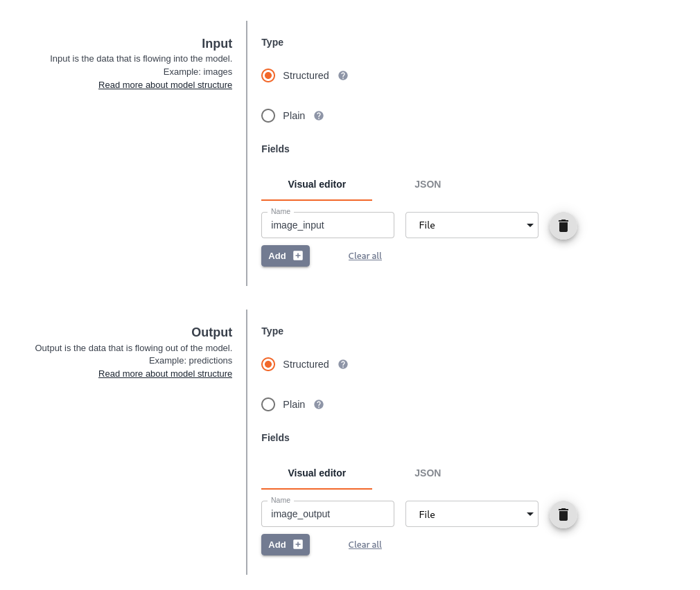Select the Plain radio button for Output type
The width and height of the screenshot is (700, 590).
268,404
